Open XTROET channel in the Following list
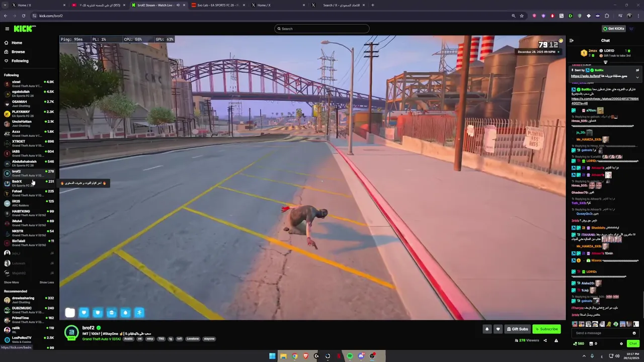 [x=29, y=143]
